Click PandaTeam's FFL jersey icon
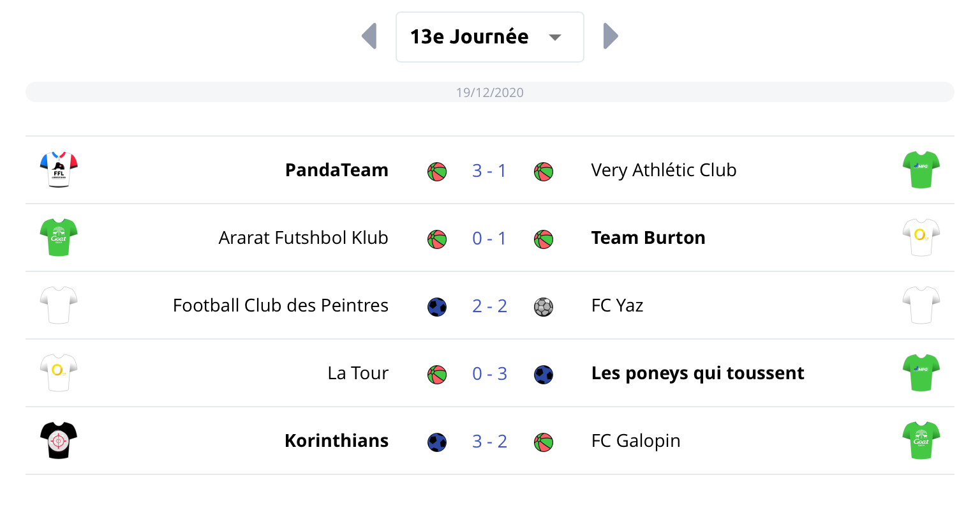This screenshot has height=512, width=980. click(x=59, y=170)
